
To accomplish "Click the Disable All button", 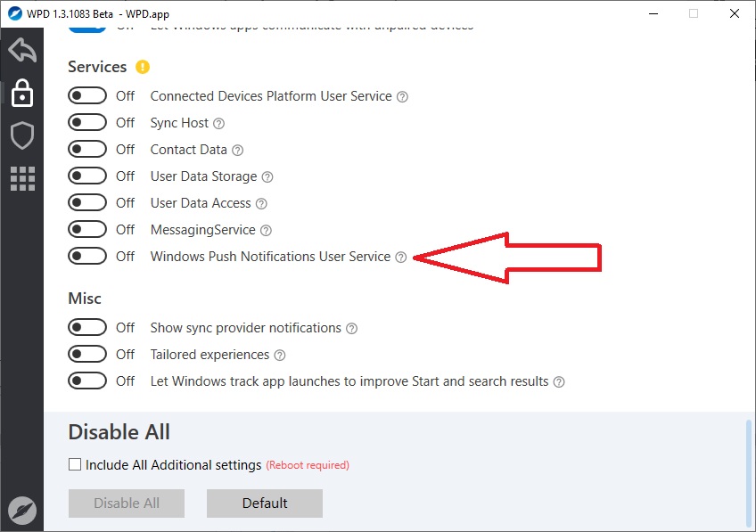I will tap(127, 503).
